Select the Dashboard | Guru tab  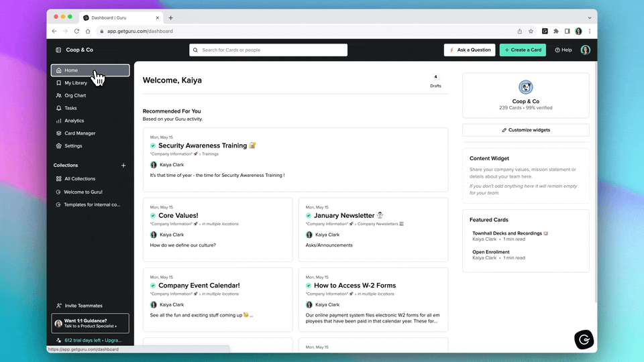[121, 17]
